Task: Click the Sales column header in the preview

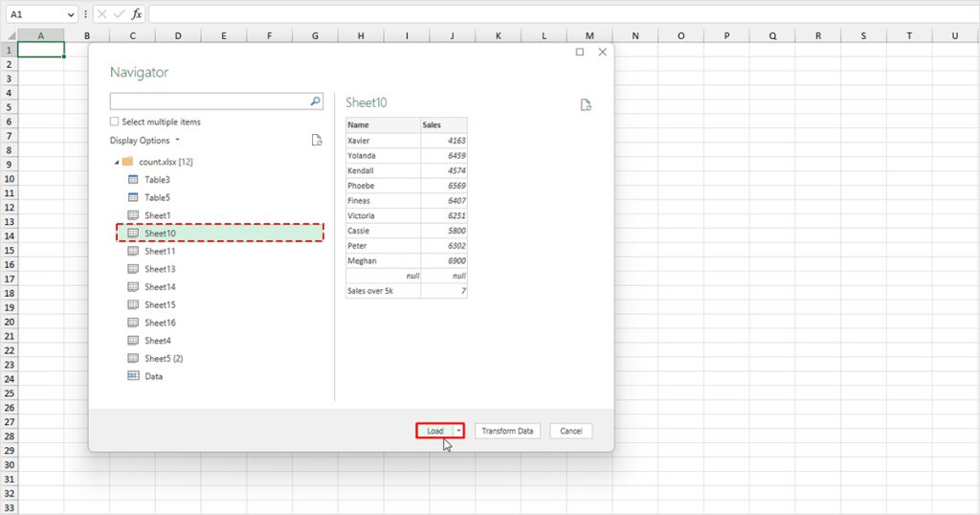Action: (x=444, y=125)
